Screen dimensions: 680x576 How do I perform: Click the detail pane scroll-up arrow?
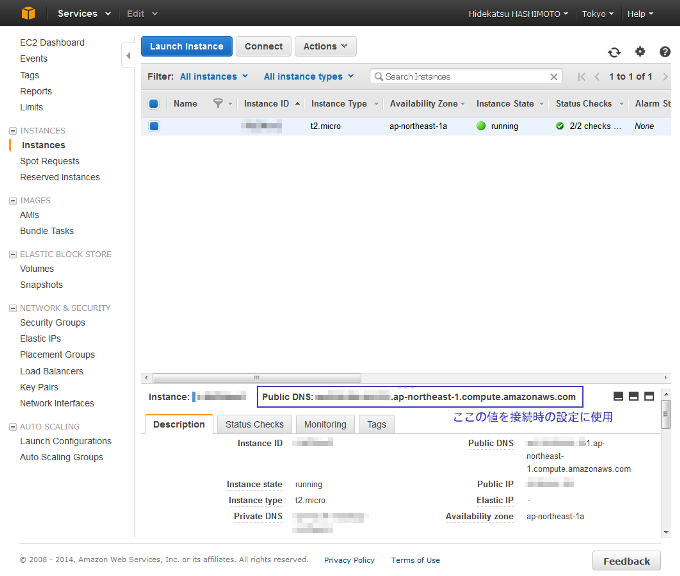pyautogui.click(x=666, y=394)
